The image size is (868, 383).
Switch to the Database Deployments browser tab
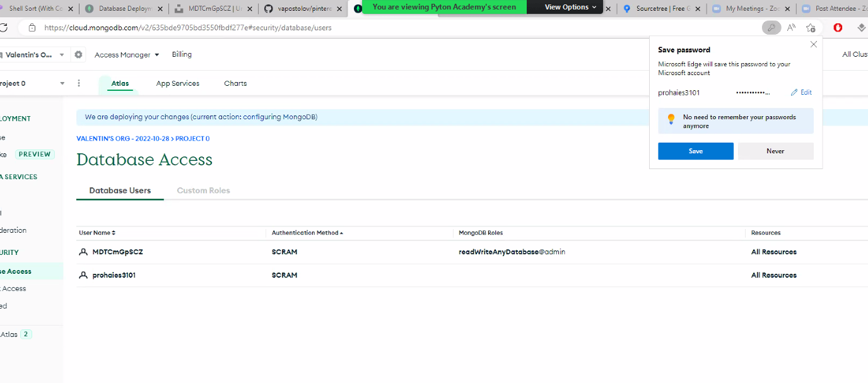tap(124, 9)
